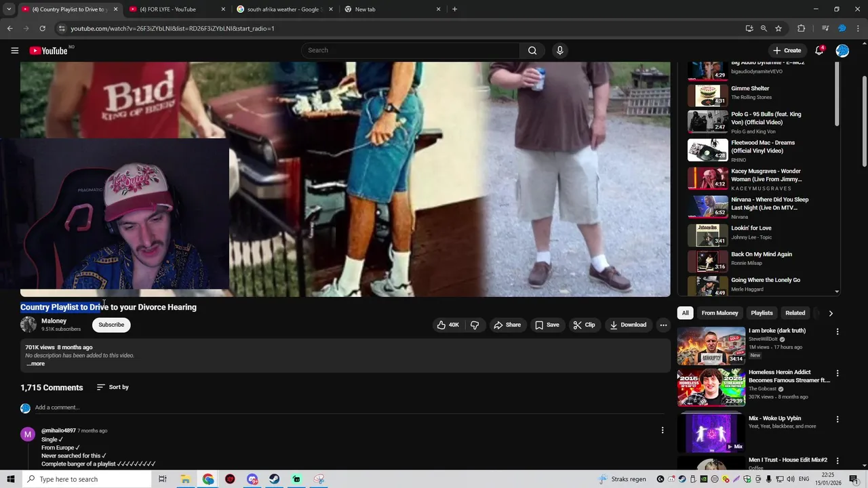
Task: Click the Chrome address bar URL
Action: tap(172, 28)
